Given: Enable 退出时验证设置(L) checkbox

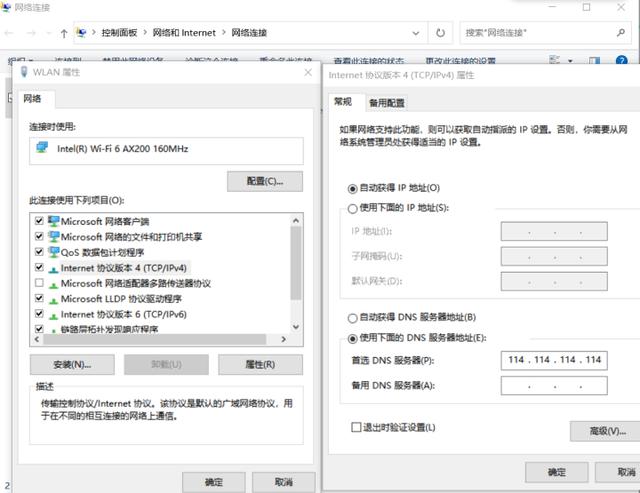Looking at the screenshot, I should point(356,427).
